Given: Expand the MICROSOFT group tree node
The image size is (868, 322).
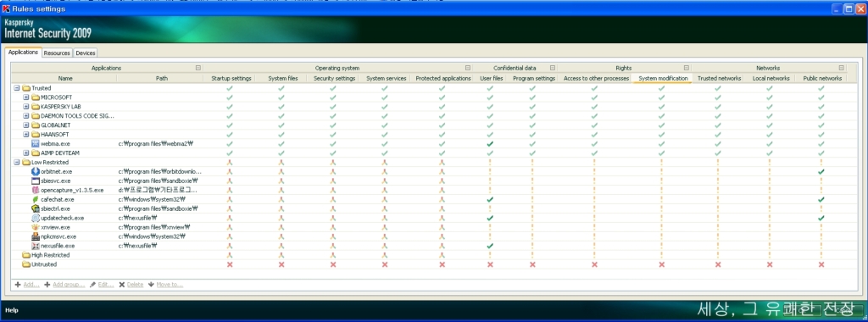Looking at the screenshot, I should point(26,97).
